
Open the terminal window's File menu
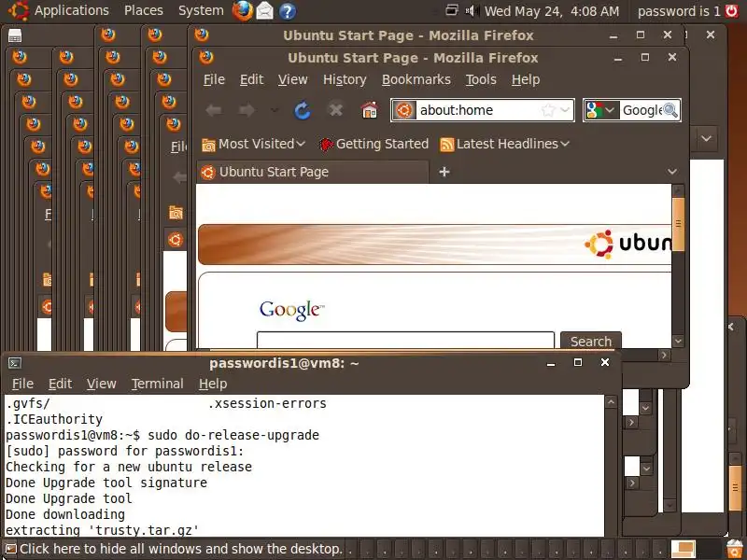22,384
